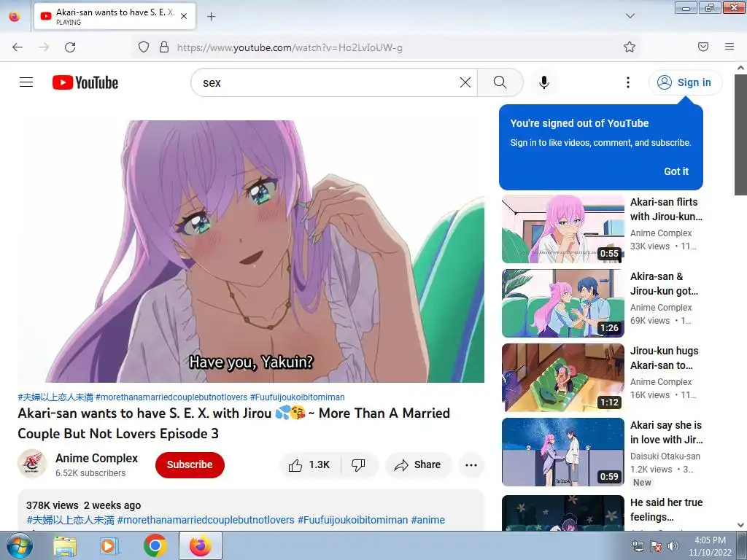
Task: Close the Akari-san YouTube tab
Action: click(184, 16)
